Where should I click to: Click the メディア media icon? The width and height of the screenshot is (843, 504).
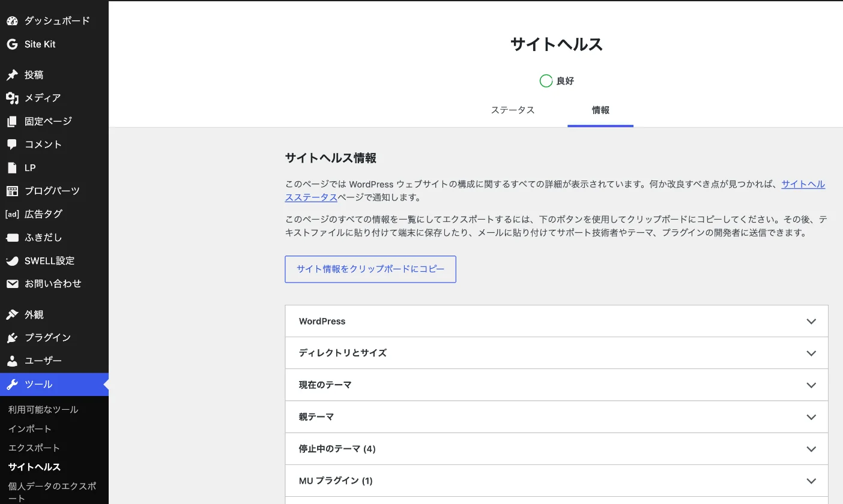pos(12,98)
